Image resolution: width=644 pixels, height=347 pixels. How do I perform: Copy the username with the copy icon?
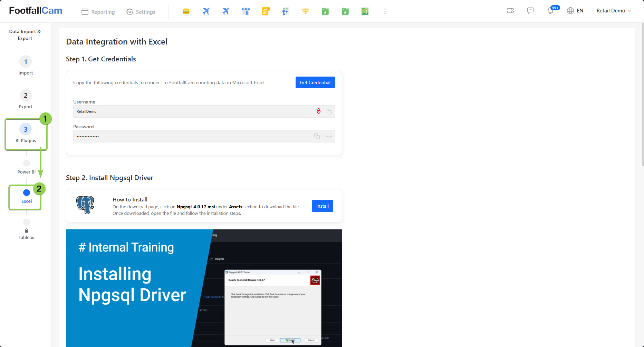pos(329,111)
